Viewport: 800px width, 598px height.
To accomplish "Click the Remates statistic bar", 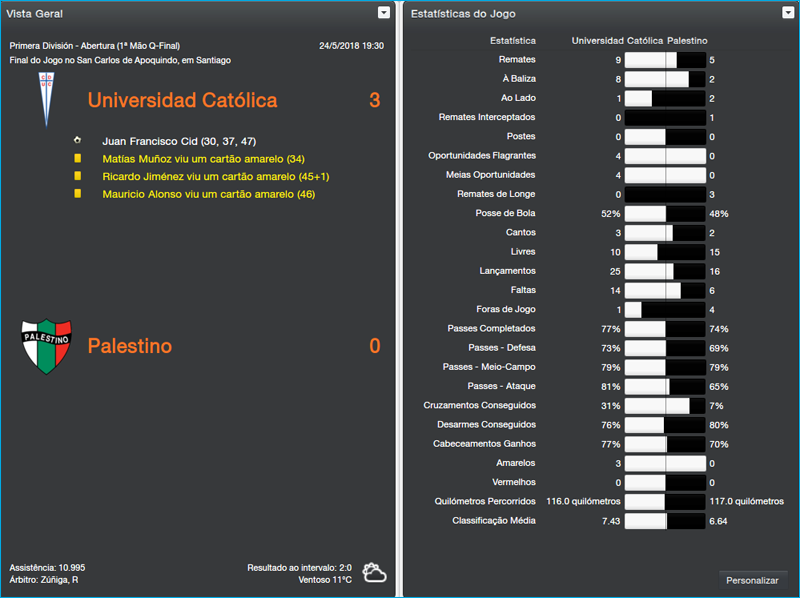I will click(665, 60).
